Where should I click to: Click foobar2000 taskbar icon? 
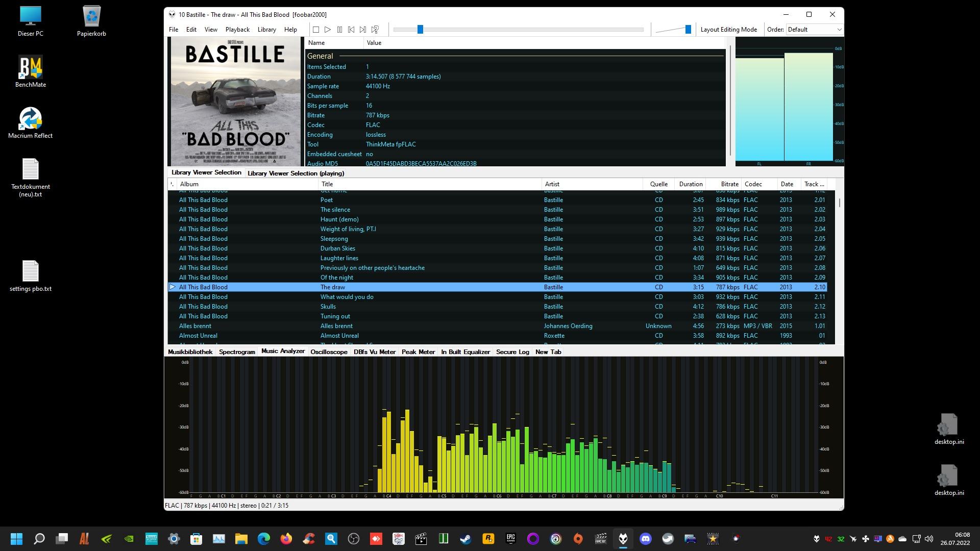click(x=623, y=539)
